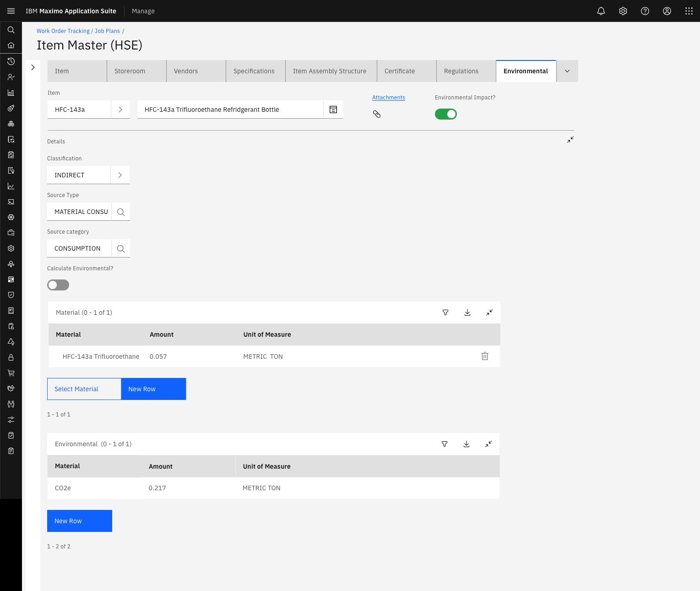
Task: Filter the Material table
Action: (445, 312)
